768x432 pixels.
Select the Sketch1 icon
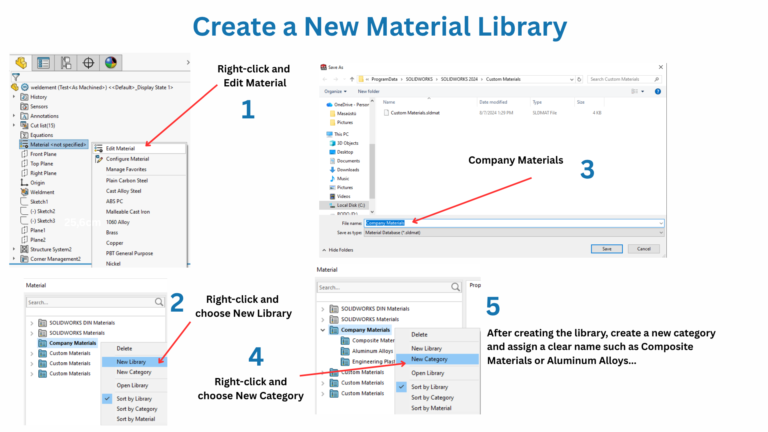click(x=24, y=201)
